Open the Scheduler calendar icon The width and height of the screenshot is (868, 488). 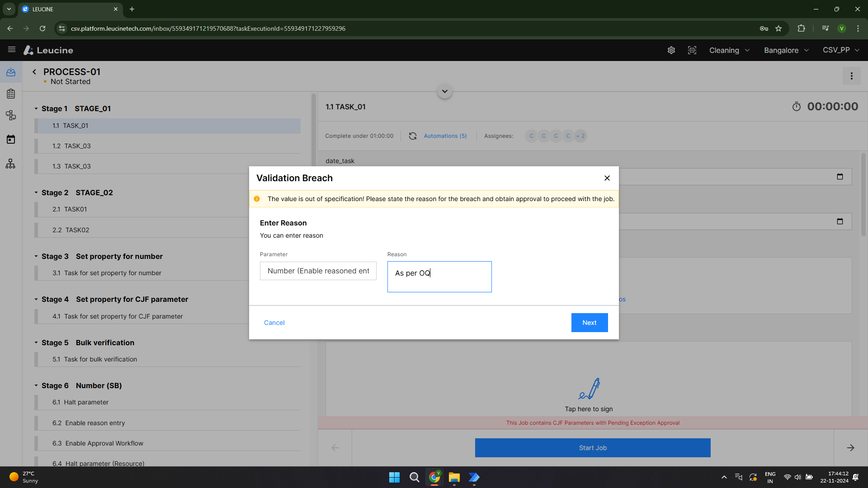10,139
